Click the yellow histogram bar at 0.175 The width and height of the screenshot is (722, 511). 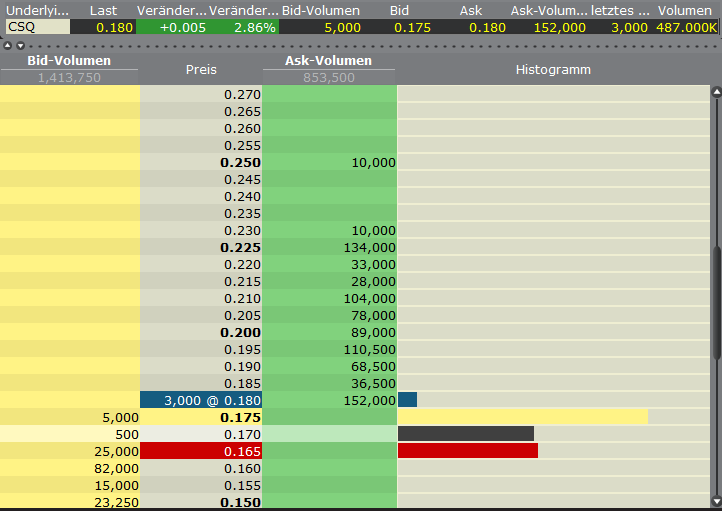coord(522,417)
